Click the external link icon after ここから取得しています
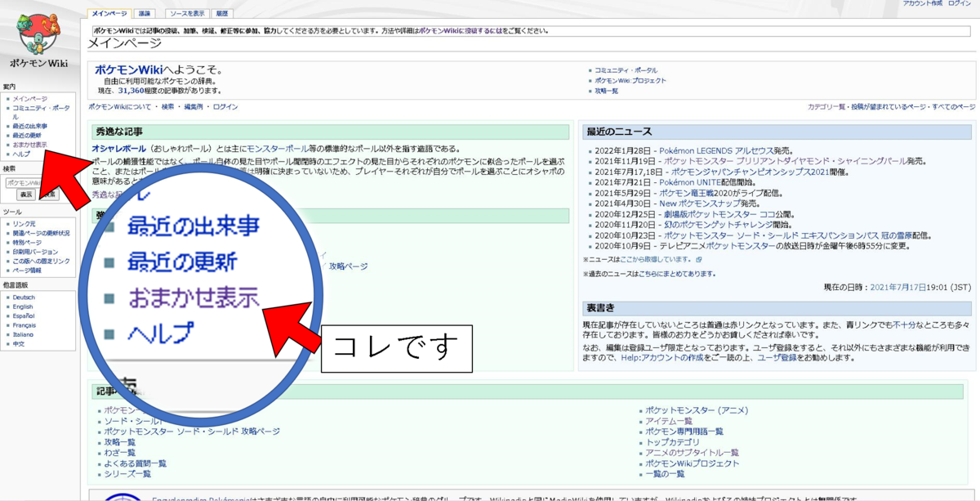Screen dimensions: 980x501 click(x=699, y=260)
